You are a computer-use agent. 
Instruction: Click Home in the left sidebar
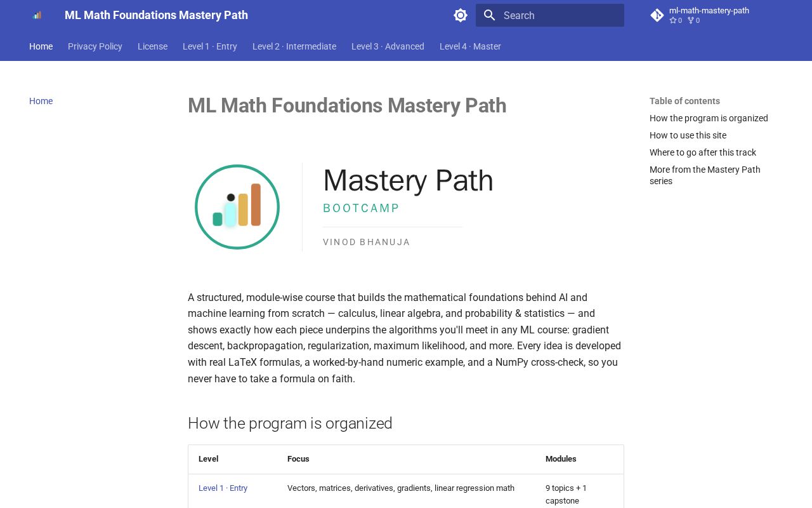(41, 101)
